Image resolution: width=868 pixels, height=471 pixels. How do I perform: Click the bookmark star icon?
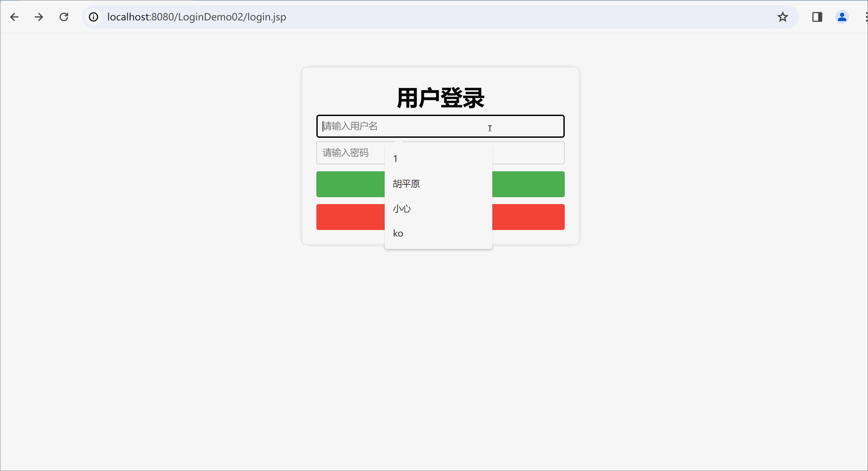[x=782, y=16]
